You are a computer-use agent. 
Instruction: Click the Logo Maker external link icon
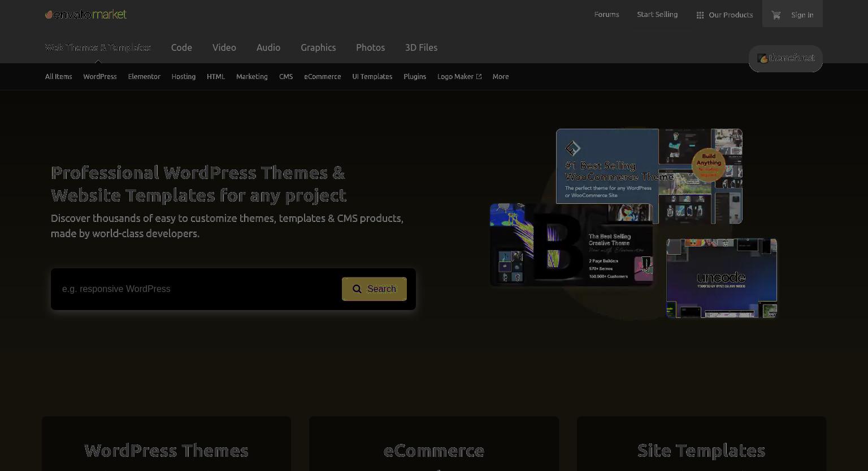[479, 77]
